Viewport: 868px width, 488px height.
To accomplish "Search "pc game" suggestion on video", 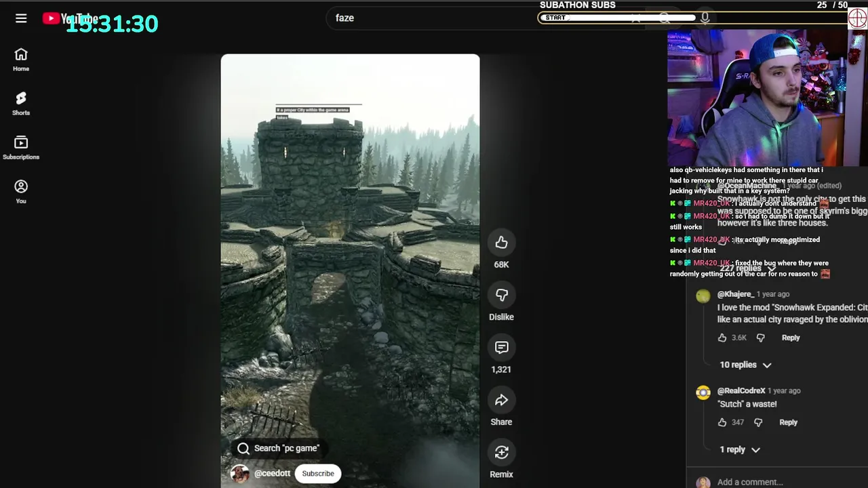I will tap(278, 448).
